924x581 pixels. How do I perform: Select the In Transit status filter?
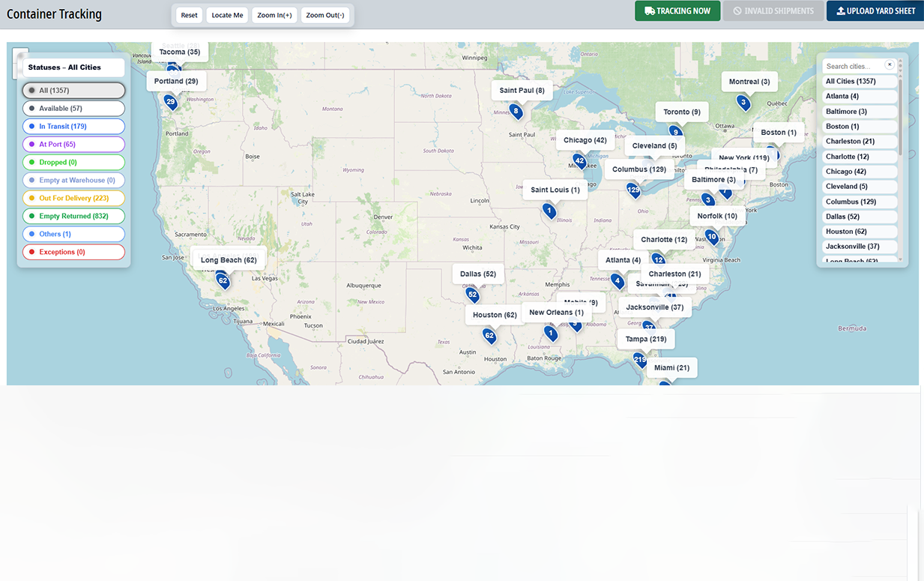pyautogui.click(x=73, y=127)
